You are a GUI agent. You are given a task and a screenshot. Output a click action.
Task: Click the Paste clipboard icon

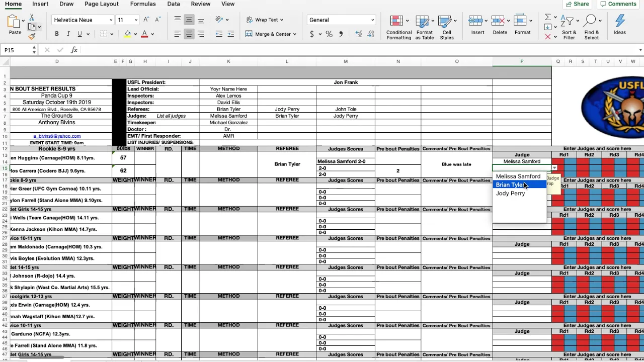(x=14, y=22)
